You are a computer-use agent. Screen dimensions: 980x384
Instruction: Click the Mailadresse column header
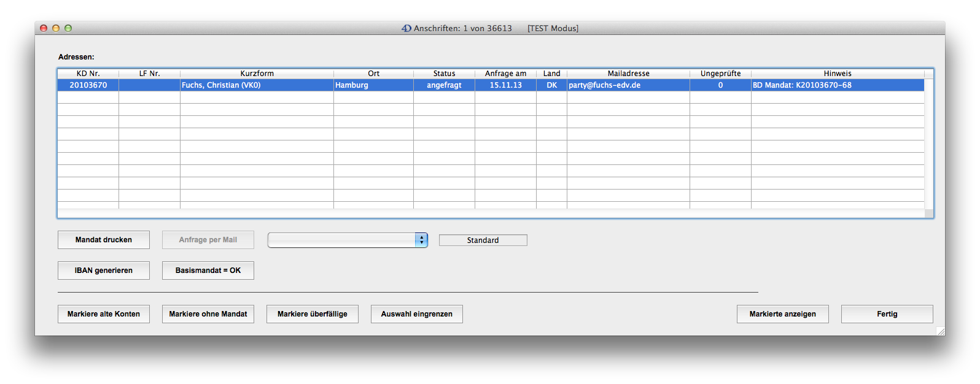click(x=628, y=74)
